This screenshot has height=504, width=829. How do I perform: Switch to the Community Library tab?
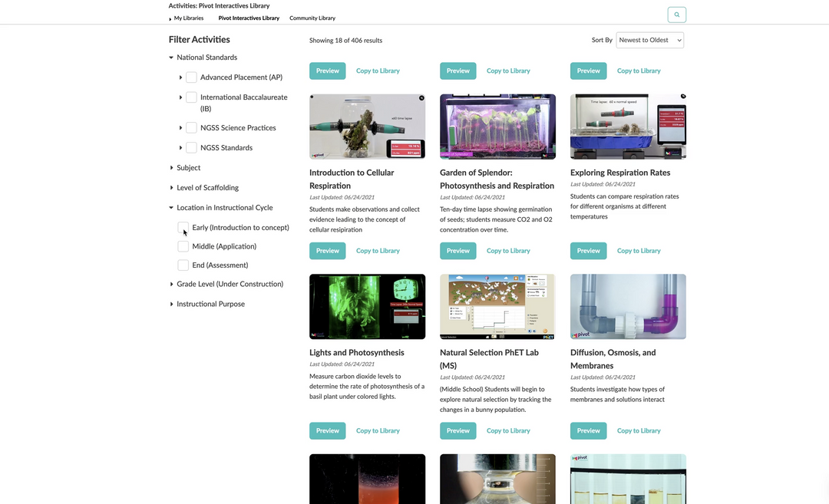tap(312, 18)
